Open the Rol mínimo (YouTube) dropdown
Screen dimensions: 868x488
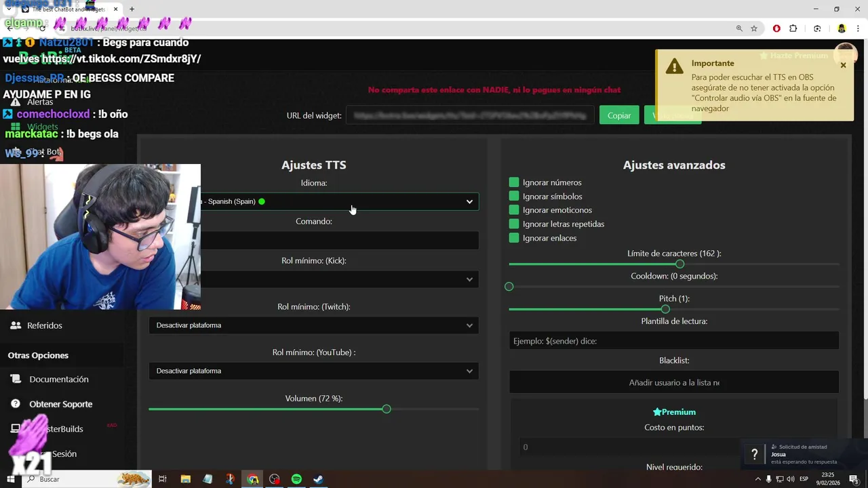click(314, 371)
